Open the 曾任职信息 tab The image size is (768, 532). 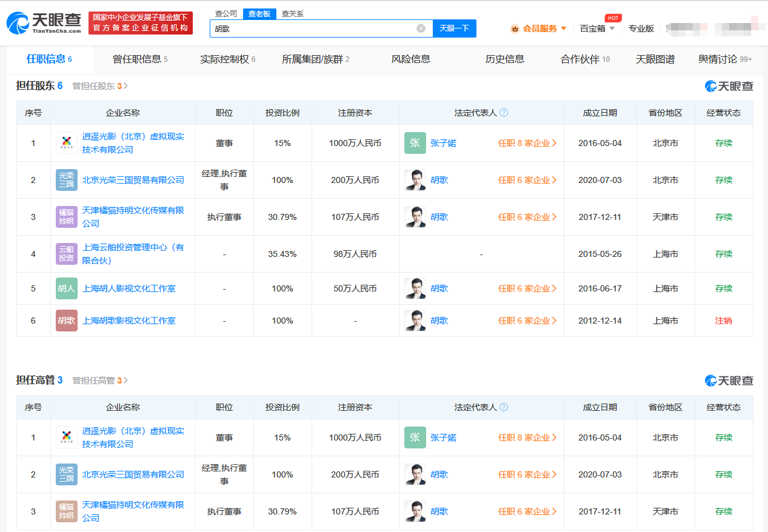(140, 59)
